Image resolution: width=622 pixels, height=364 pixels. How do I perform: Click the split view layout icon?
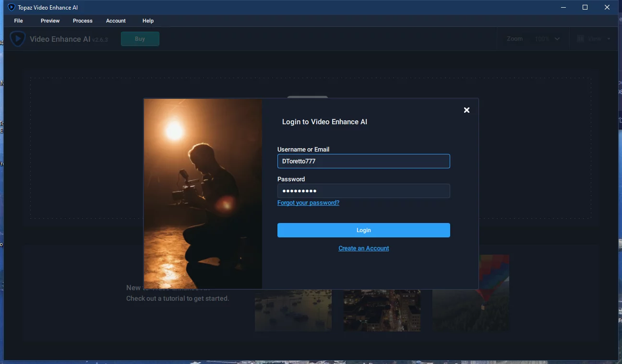(x=580, y=39)
